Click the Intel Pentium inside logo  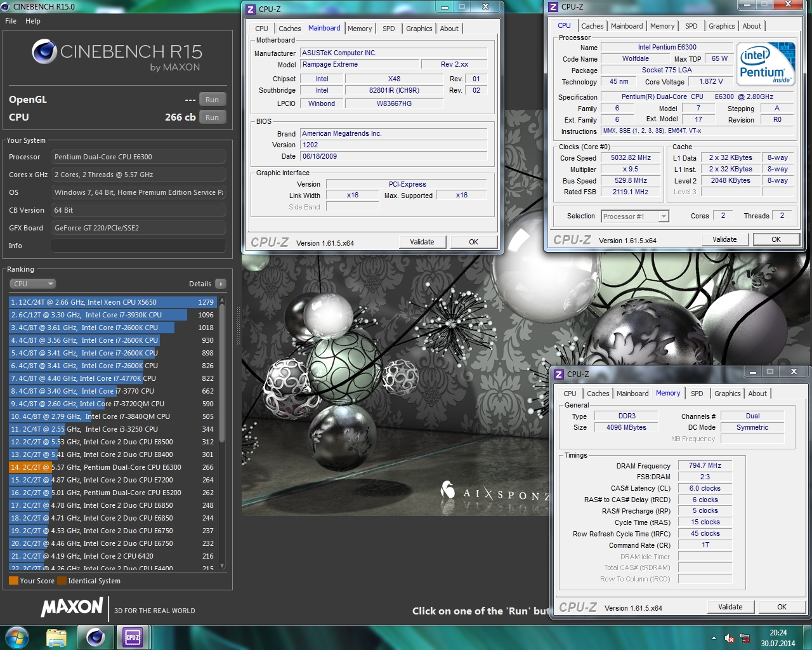click(766, 64)
